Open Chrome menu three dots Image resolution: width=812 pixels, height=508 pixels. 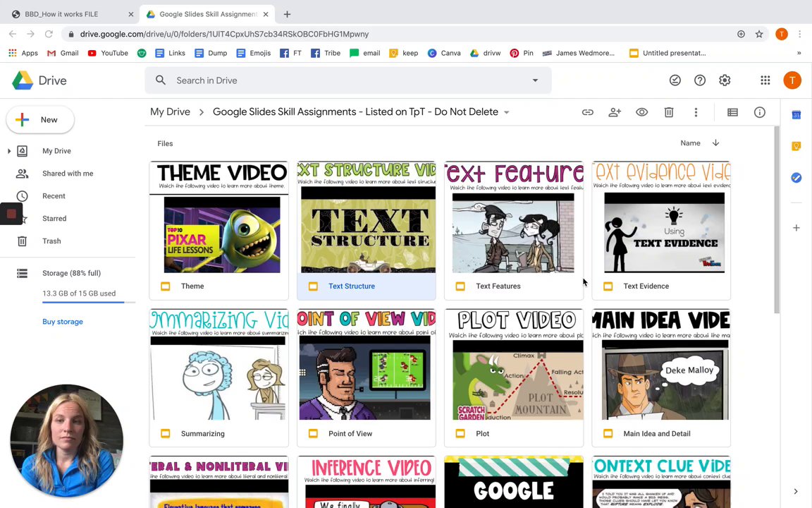click(x=799, y=34)
